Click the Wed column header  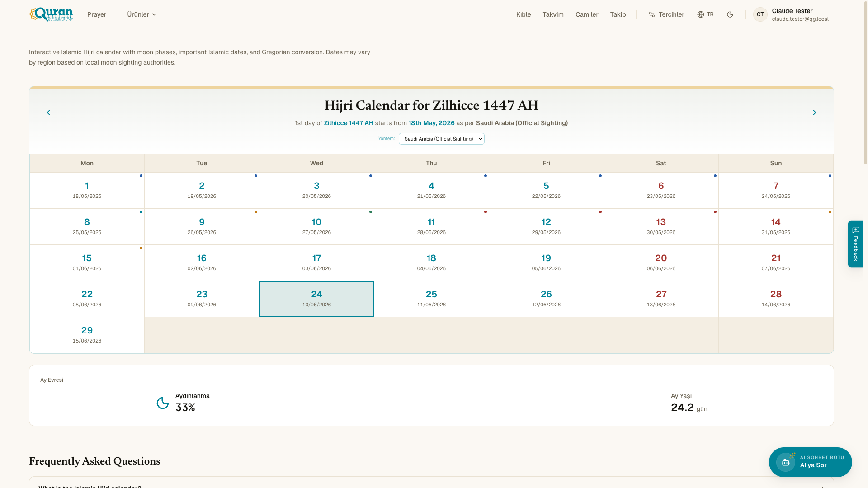tap(316, 163)
